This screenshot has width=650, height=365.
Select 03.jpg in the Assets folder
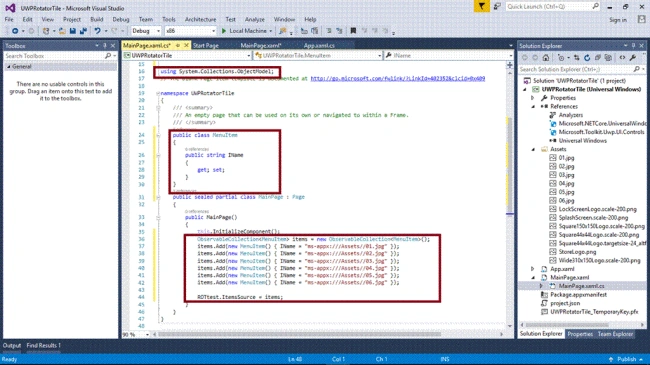pos(566,175)
